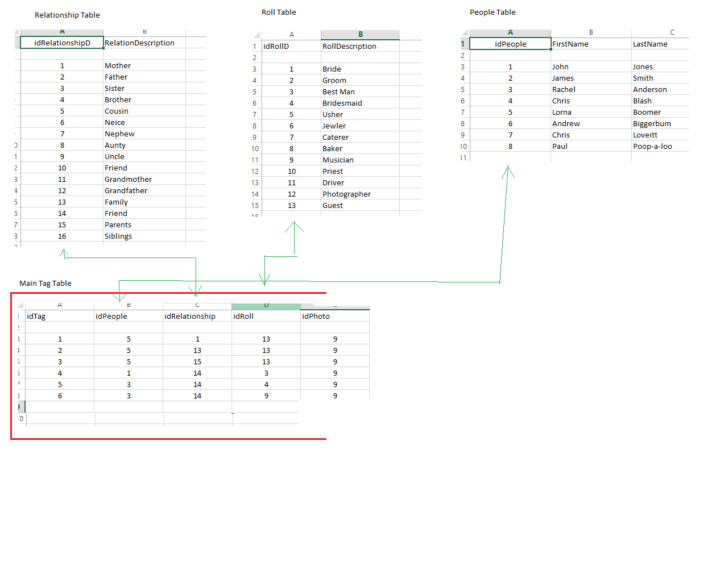
Task: Select the Sister cell
Action: [x=144, y=88]
